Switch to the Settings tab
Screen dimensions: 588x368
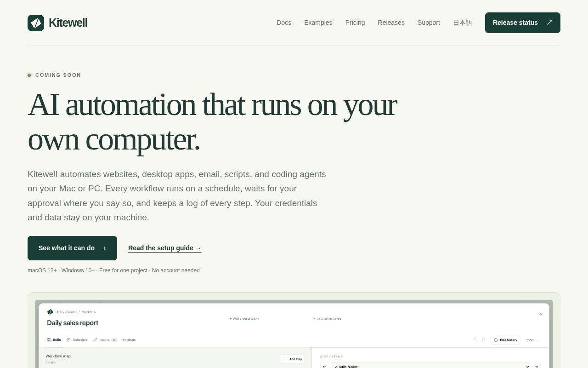coord(129,340)
